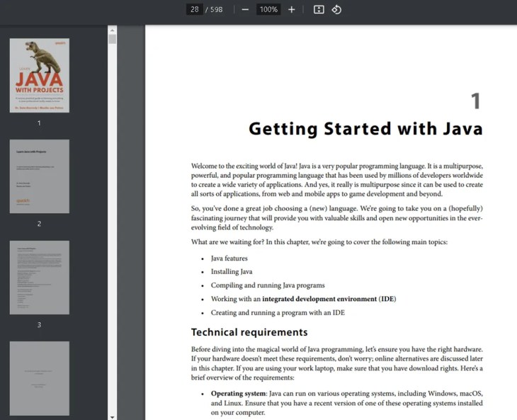Click the "Technical requirements" heading
This screenshot has width=517, height=420.
click(x=249, y=332)
